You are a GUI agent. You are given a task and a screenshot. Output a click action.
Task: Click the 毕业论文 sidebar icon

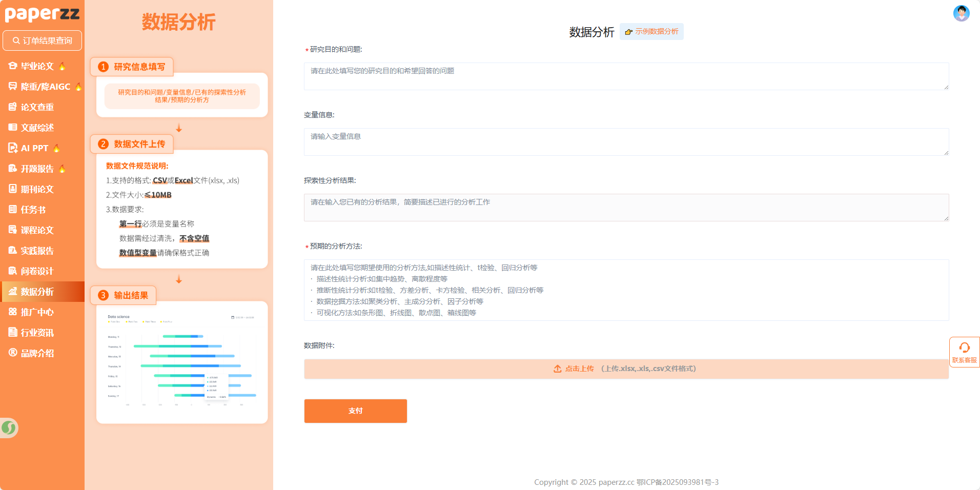point(13,66)
